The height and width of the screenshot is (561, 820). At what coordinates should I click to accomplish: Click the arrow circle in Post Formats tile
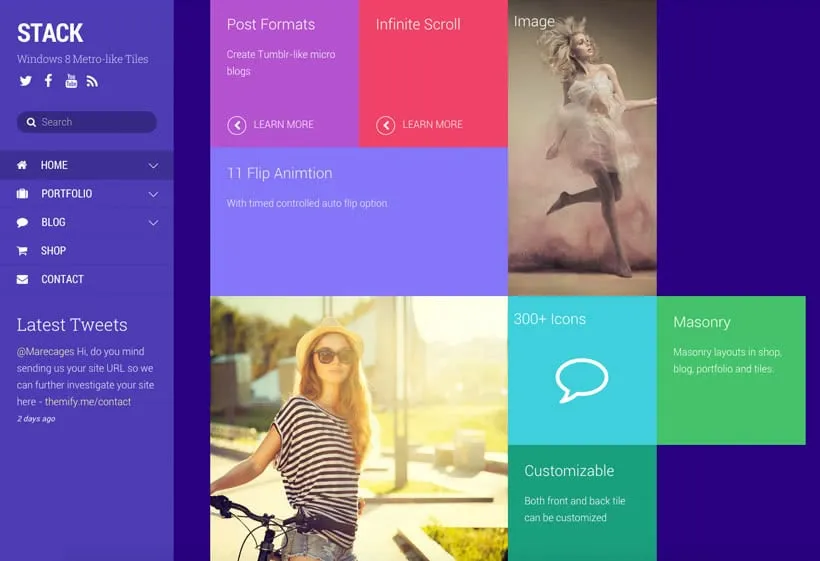coord(237,125)
